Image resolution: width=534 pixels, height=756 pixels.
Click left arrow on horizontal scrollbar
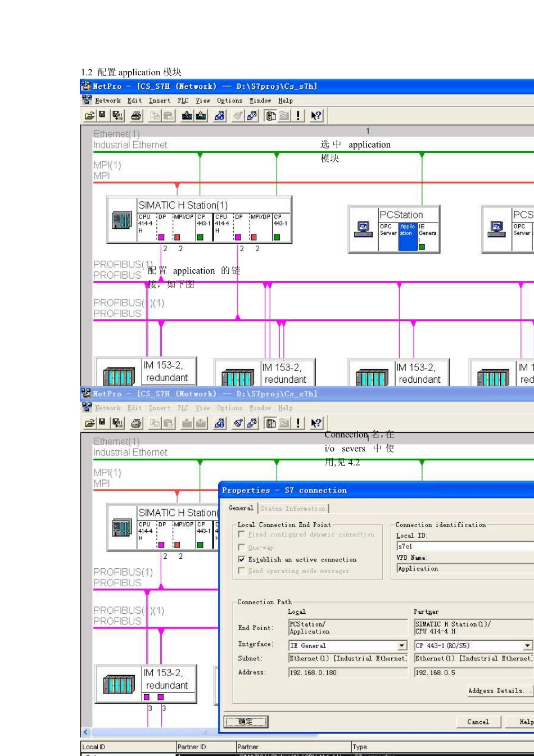point(85,732)
